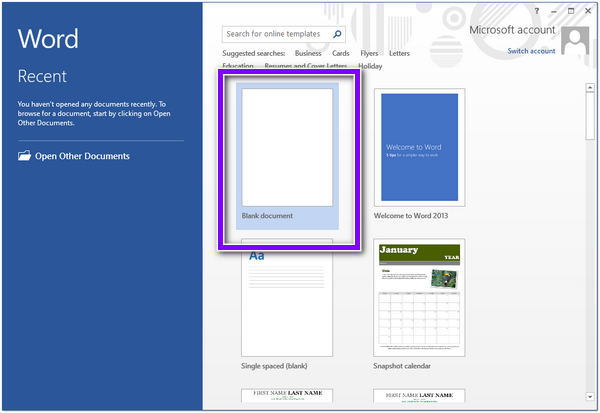Screen dimensions: 600x413
Task: Click the Welcome to Word 2013 caption
Action: [x=411, y=215]
